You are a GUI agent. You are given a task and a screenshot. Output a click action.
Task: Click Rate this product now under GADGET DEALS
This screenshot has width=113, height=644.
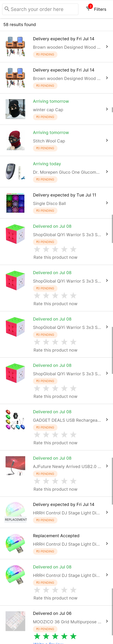55,443
